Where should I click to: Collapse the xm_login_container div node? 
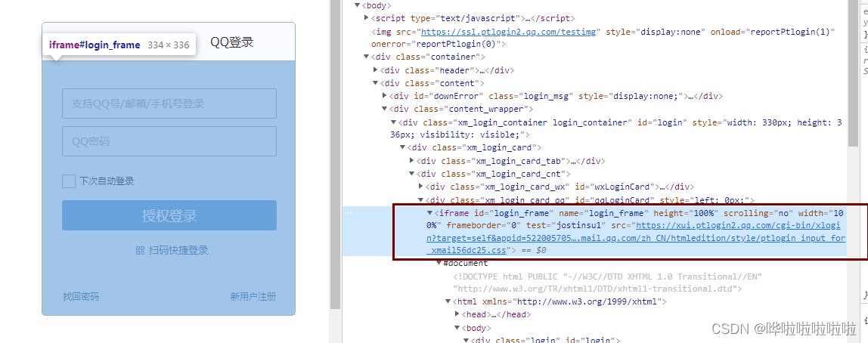[394, 122]
